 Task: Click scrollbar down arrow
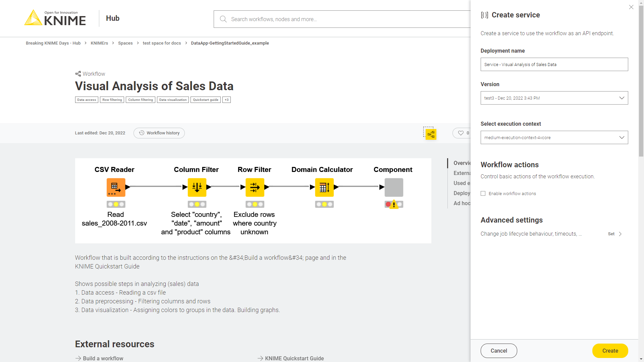[641, 359]
